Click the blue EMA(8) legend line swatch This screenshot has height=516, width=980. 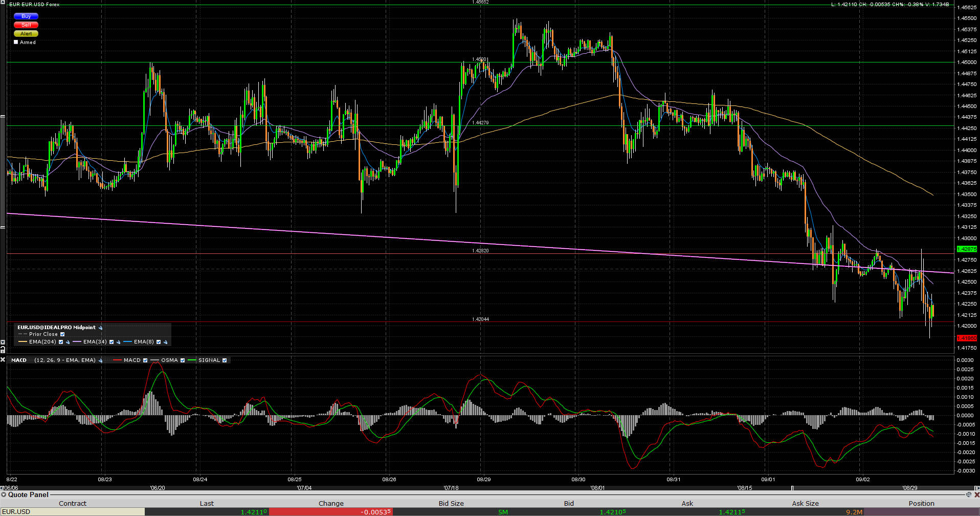(128, 342)
